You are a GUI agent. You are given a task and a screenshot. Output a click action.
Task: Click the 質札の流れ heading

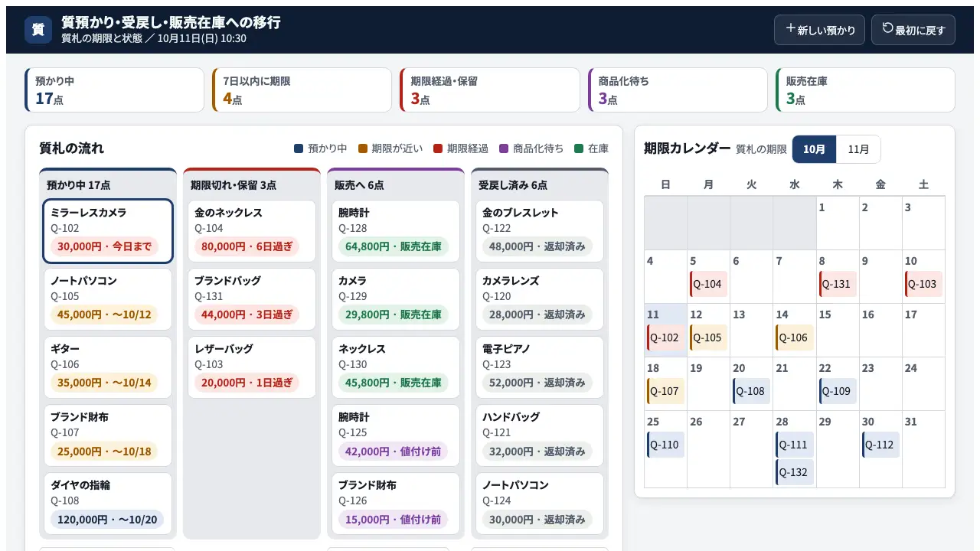(71, 148)
